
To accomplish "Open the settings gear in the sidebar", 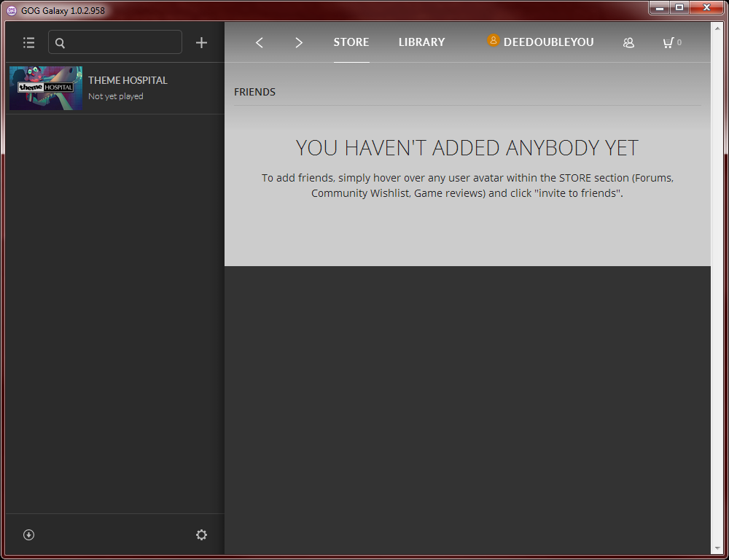I will tap(201, 534).
